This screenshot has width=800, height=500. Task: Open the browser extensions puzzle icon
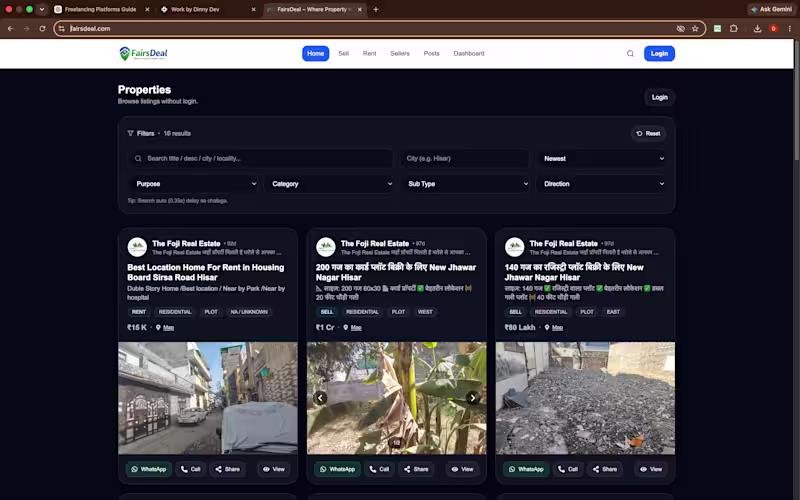734,29
